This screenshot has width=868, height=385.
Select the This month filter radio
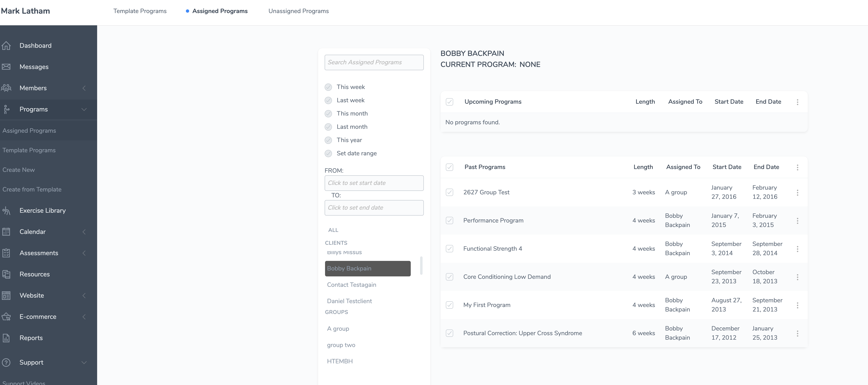click(x=328, y=114)
